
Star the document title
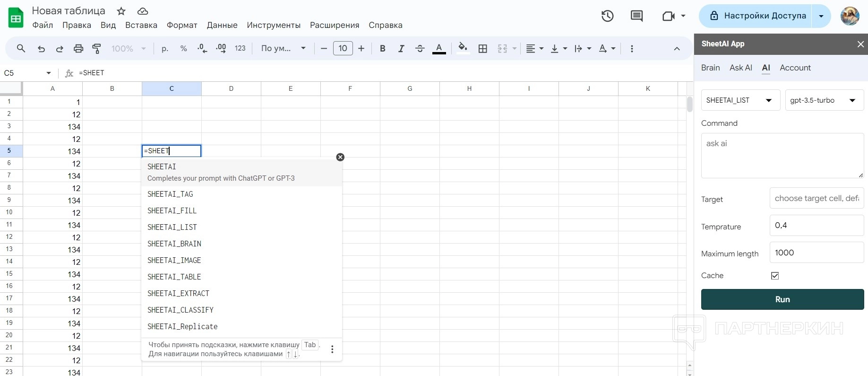(121, 11)
